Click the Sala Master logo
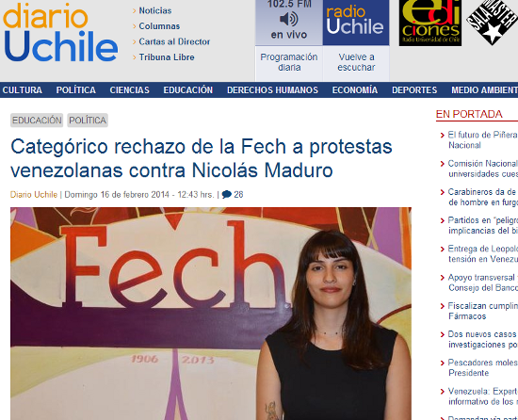Image resolution: width=518 pixels, height=420 pixels. point(492,23)
